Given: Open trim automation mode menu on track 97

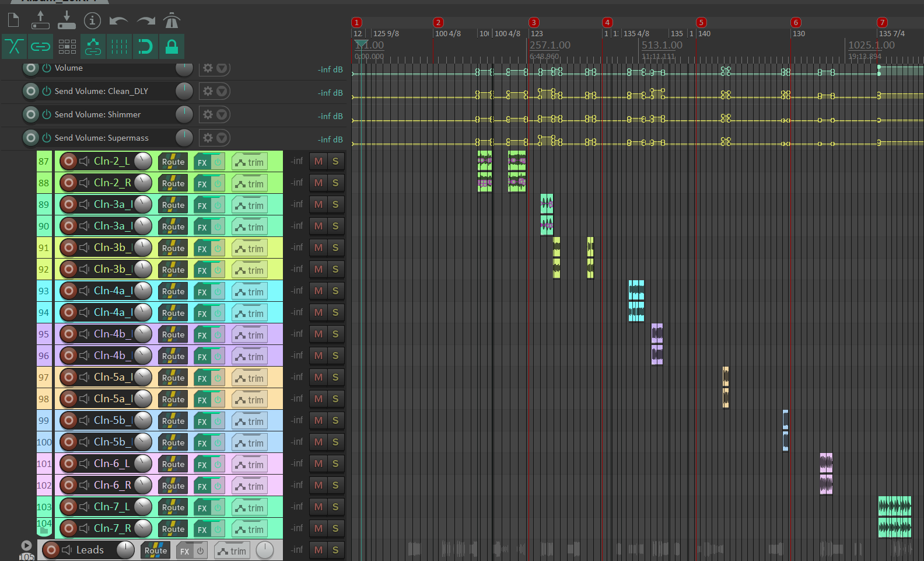Looking at the screenshot, I should pos(250,378).
